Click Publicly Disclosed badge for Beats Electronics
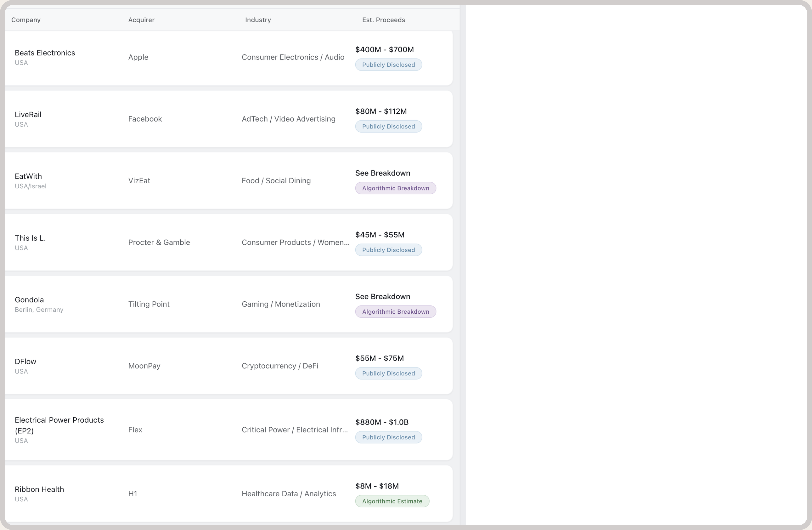 388,65
